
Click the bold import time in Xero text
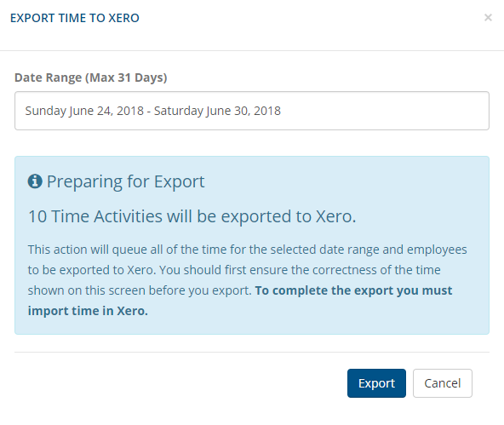[88, 311]
